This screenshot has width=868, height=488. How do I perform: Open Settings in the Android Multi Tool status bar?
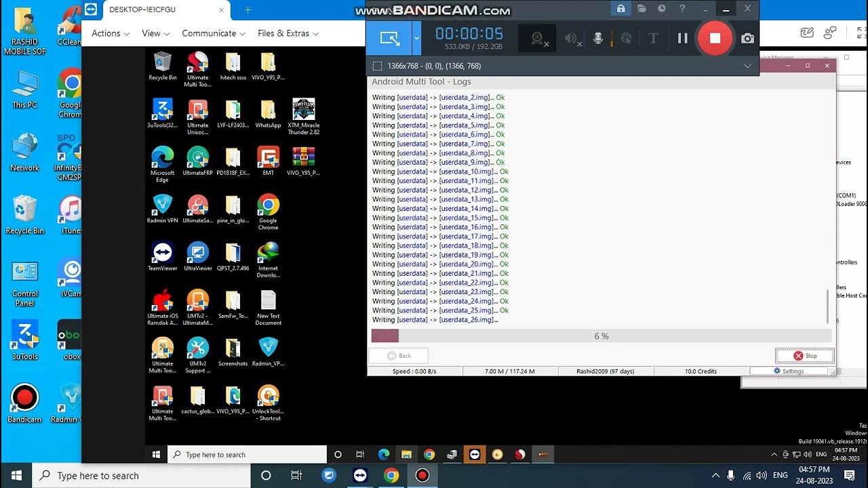coord(789,371)
